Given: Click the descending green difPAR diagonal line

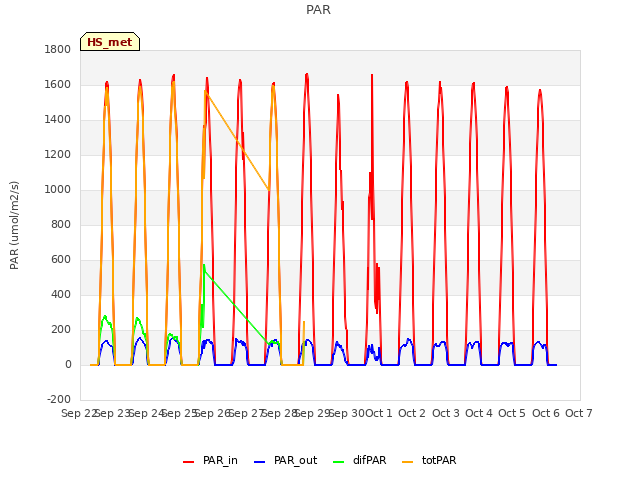Looking at the screenshot, I should point(237,308).
